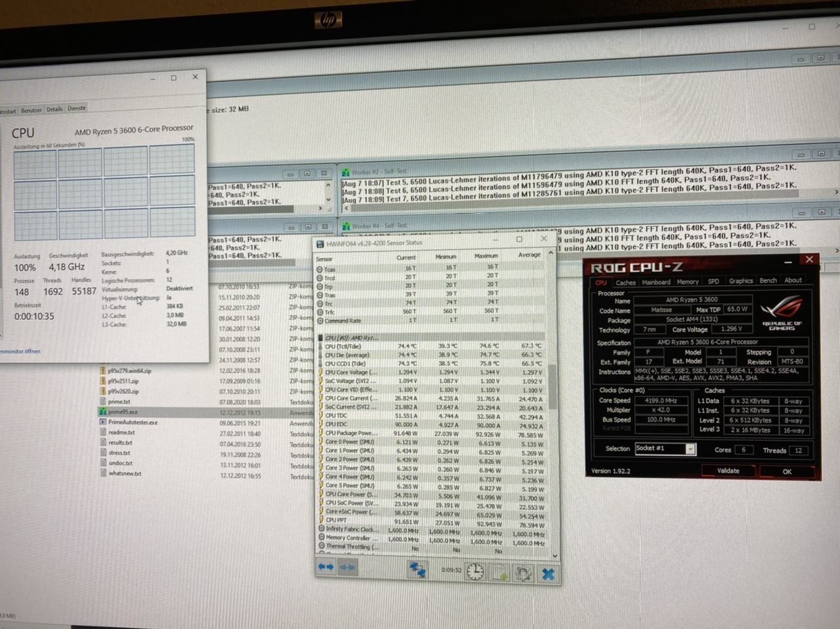Click prime.txt document icon
Screen dimensions: 840x629
point(103,401)
